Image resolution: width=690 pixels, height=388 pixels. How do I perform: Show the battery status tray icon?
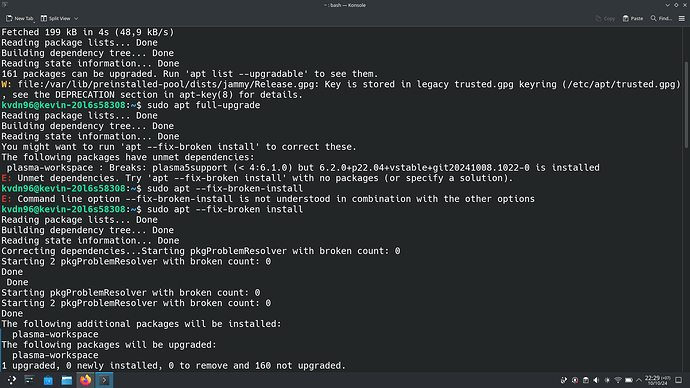point(629,380)
